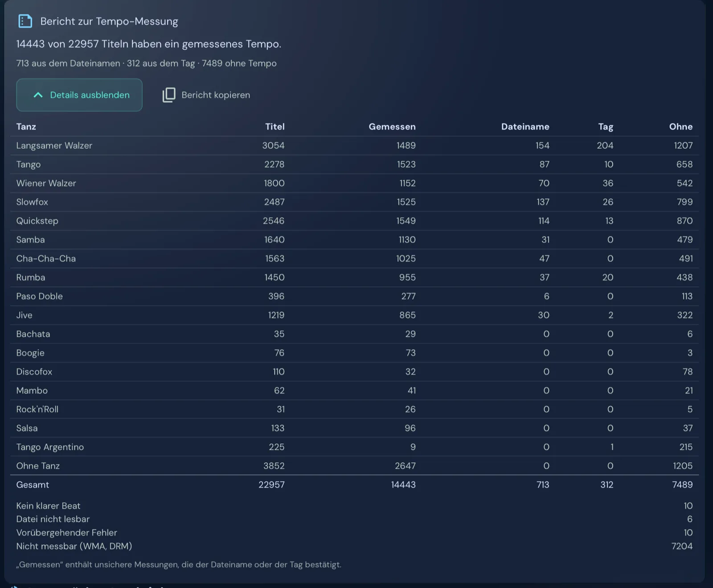The image size is (713, 588).
Task: Click the Titel column header
Action: click(x=275, y=127)
